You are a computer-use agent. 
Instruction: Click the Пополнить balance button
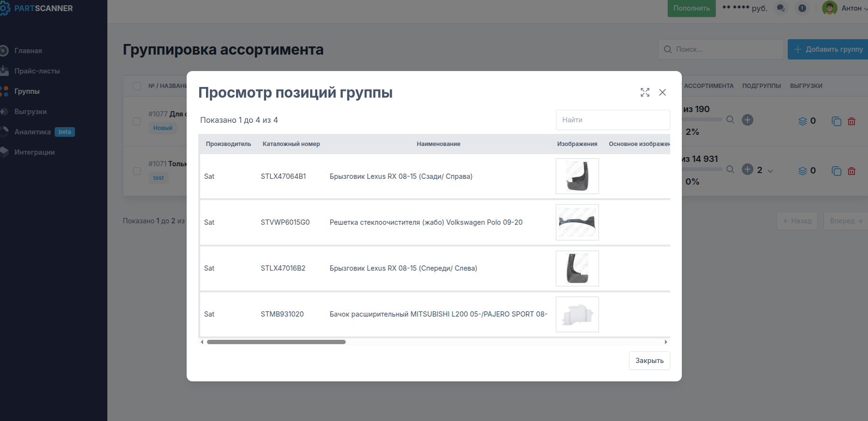[691, 8]
